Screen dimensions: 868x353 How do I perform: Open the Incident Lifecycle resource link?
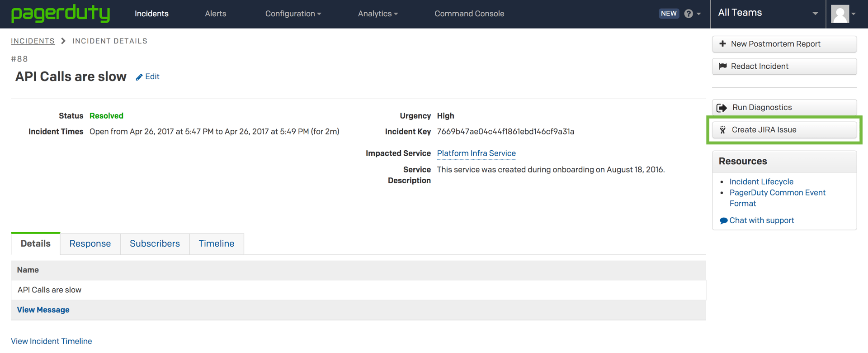pos(761,181)
